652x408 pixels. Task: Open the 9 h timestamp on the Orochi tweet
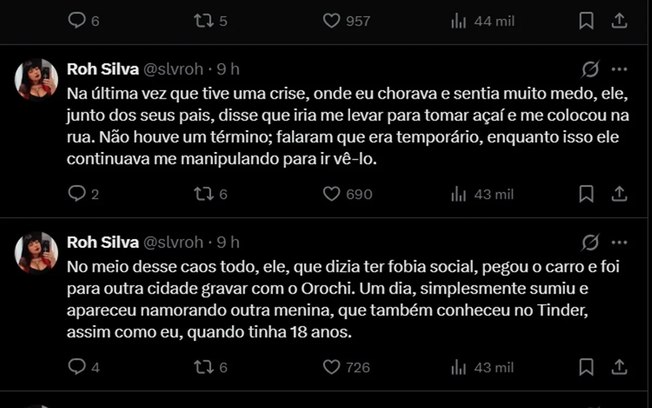tap(227, 241)
